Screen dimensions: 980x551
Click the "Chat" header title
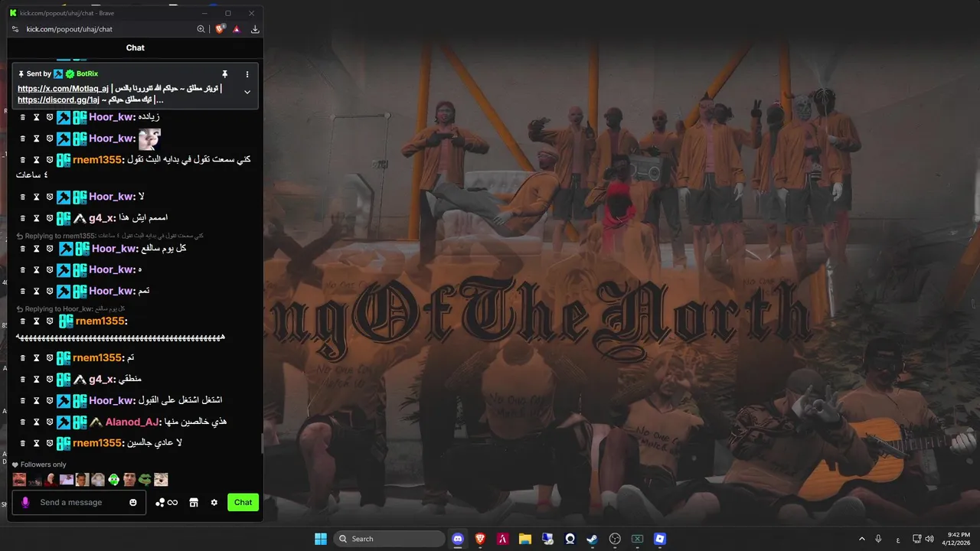(136, 47)
